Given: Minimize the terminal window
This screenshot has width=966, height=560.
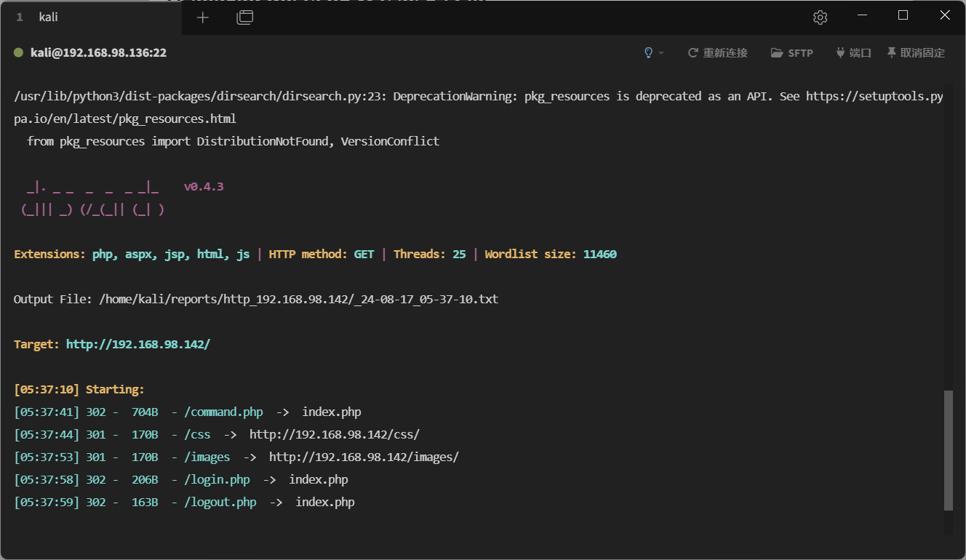Looking at the screenshot, I should pyautogui.click(x=861, y=16).
